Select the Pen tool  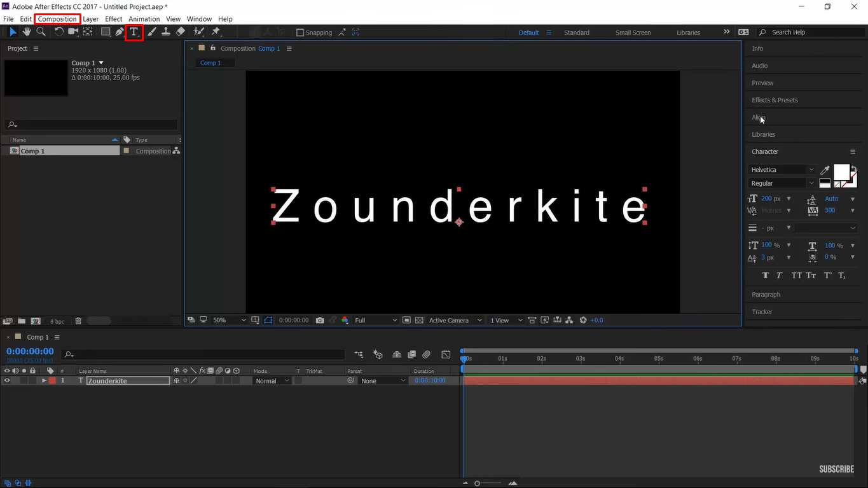[120, 31]
